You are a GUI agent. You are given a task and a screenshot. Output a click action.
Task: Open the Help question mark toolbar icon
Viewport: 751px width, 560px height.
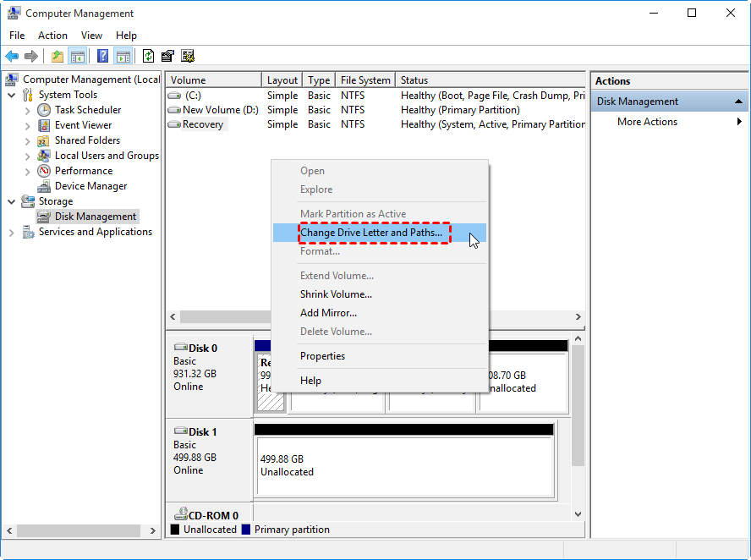pyautogui.click(x=102, y=57)
